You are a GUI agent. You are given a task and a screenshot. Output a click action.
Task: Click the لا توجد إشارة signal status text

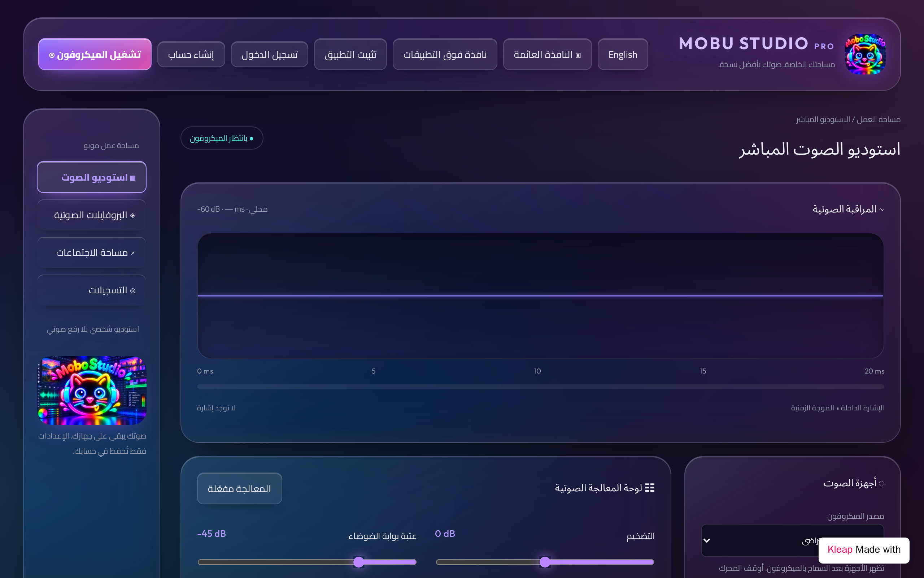216,408
